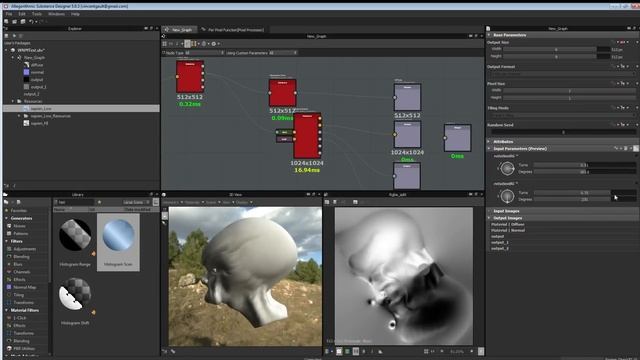The width and height of the screenshot is (640, 360).
Task: Open the Help menu
Action: [76, 14]
